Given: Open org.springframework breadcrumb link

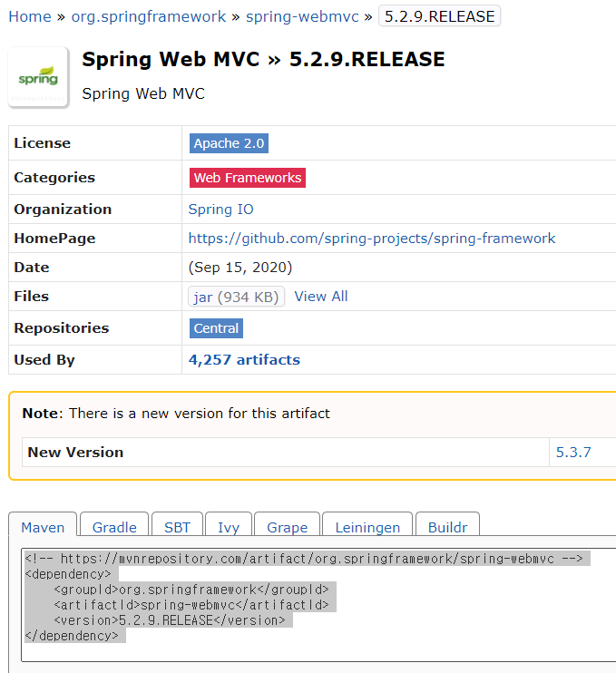Looking at the screenshot, I should 149,16.
